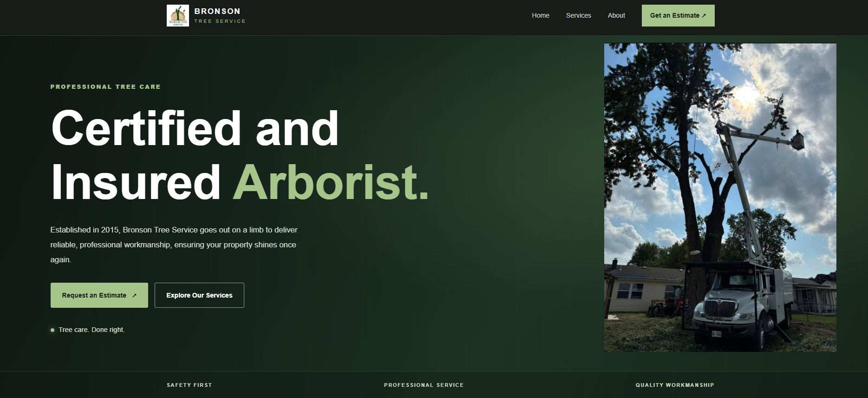Image resolution: width=868 pixels, height=398 pixels.
Task: Click the Bronson Tree Service logo image
Action: pyautogui.click(x=178, y=16)
